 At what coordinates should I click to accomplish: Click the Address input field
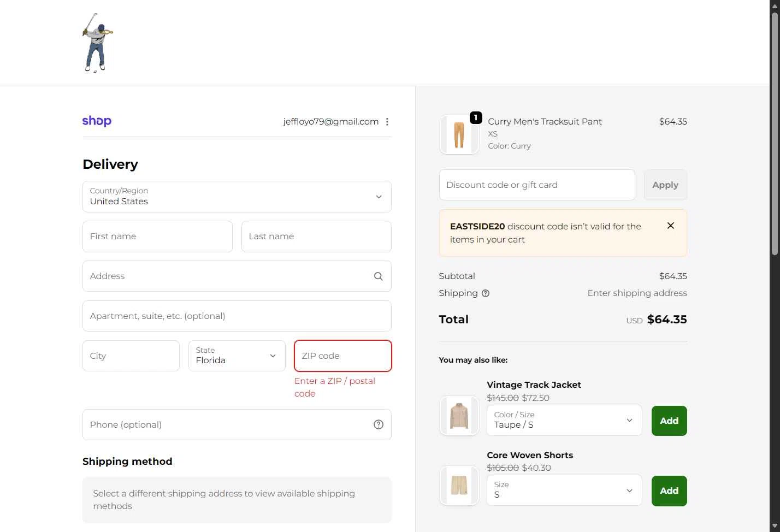pyautogui.click(x=237, y=276)
